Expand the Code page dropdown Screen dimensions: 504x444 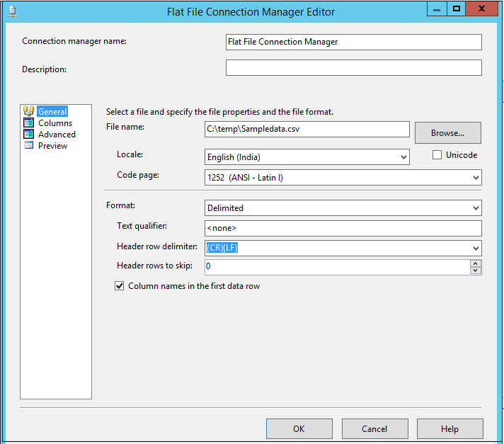(476, 178)
